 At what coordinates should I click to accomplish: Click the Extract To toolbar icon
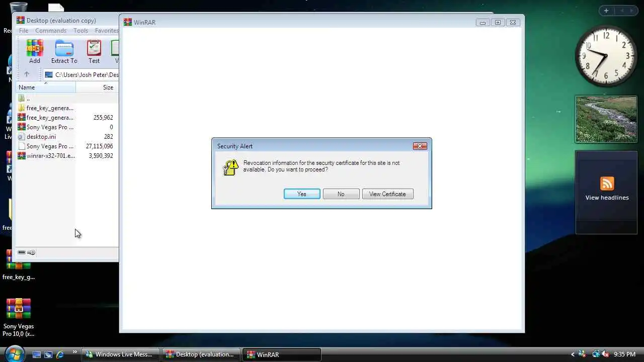pos(64,52)
